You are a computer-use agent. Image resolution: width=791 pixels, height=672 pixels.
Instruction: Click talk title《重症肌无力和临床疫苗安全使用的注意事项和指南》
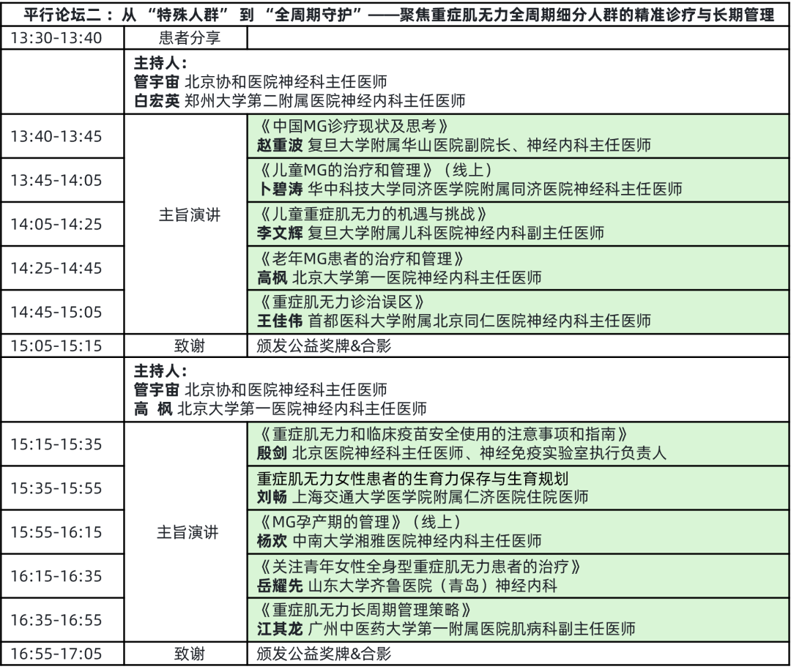coord(442,434)
